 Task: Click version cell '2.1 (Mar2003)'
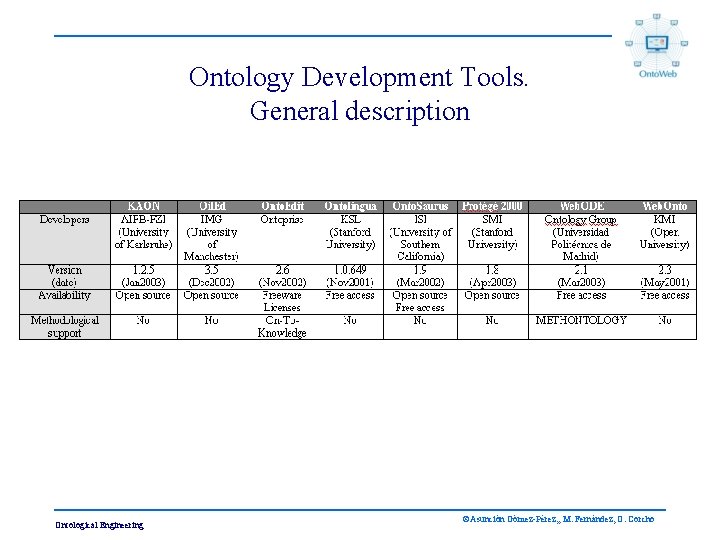(x=581, y=276)
